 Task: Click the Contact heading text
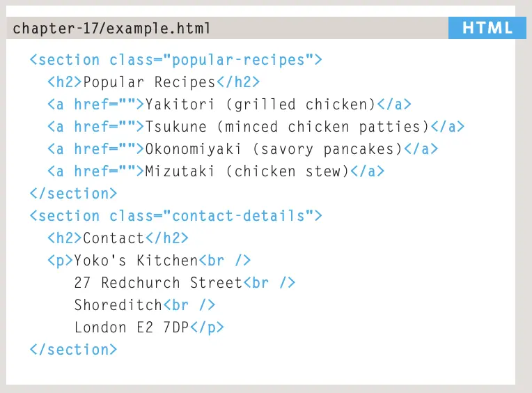click(114, 238)
